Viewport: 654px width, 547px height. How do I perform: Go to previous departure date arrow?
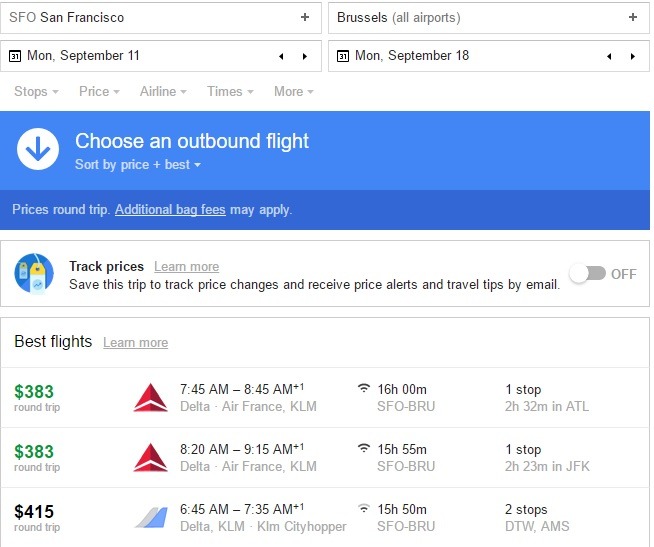281,56
